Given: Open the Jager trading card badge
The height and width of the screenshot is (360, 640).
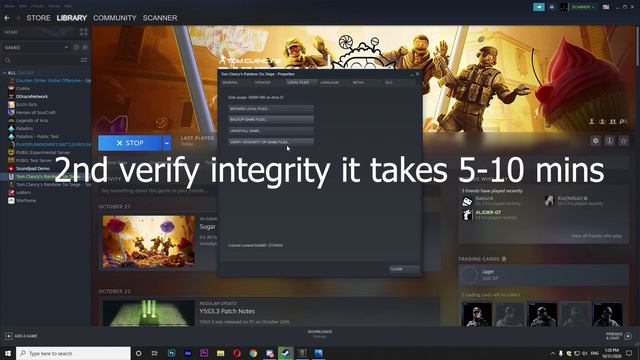Looking at the screenshot, I should click(543, 275).
